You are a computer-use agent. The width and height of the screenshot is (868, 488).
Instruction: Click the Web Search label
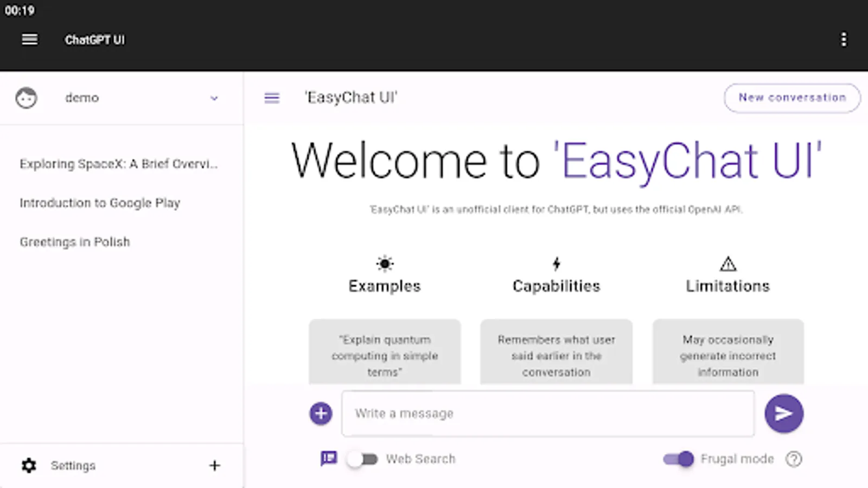click(x=420, y=459)
